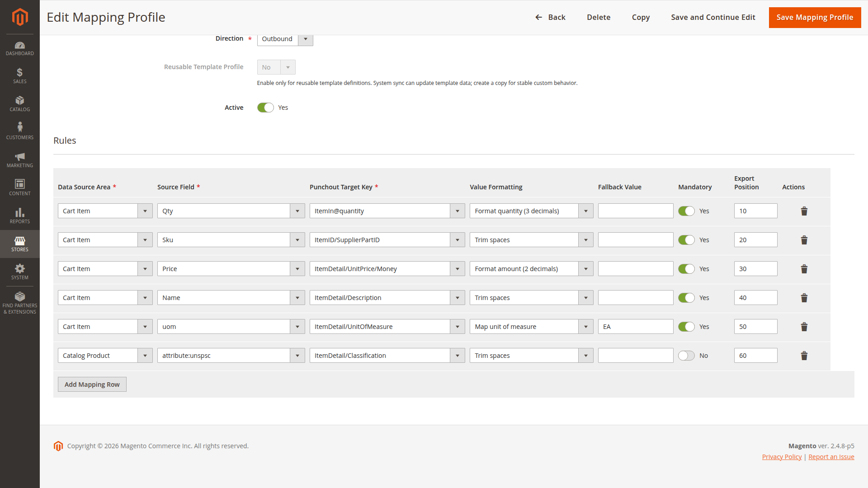Delete the Name mapping row
Image resolution: width=868 pixels, height=488 pixels.
(x=804, y=298)
